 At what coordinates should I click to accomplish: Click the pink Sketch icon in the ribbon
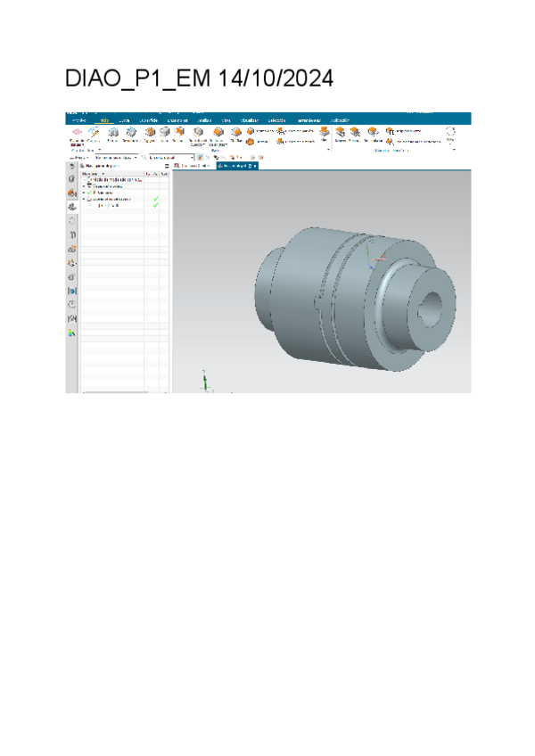pyautogui.click(x=75, y=133)
